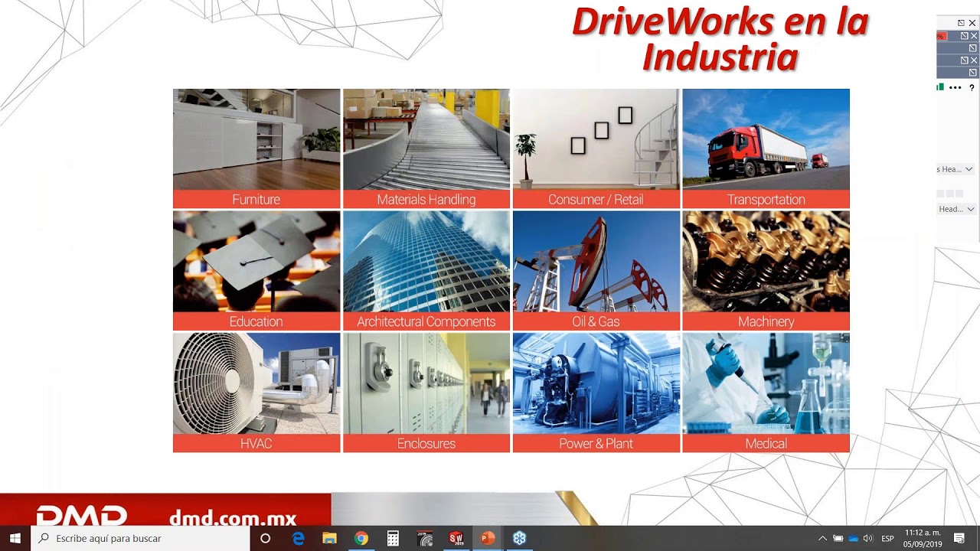Open the Windows Start menu
The height and width of the screenshot is (551, 980).
point(15,538)
